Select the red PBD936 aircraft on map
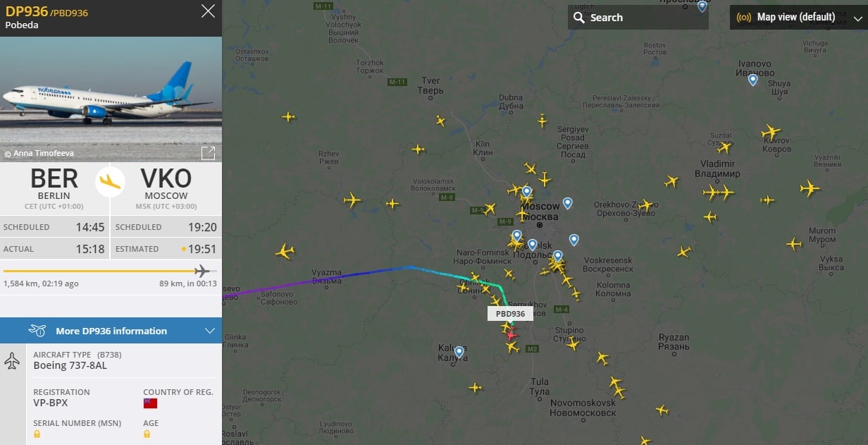 click(x=511, y=334)
